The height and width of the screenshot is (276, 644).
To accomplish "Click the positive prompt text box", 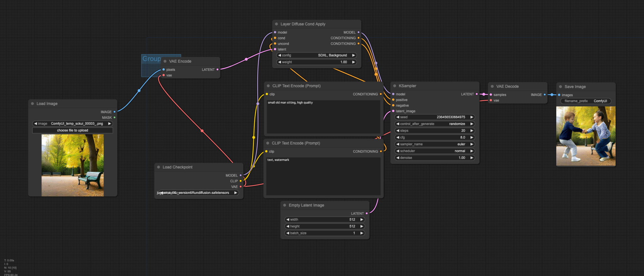I will coord(323,117).
